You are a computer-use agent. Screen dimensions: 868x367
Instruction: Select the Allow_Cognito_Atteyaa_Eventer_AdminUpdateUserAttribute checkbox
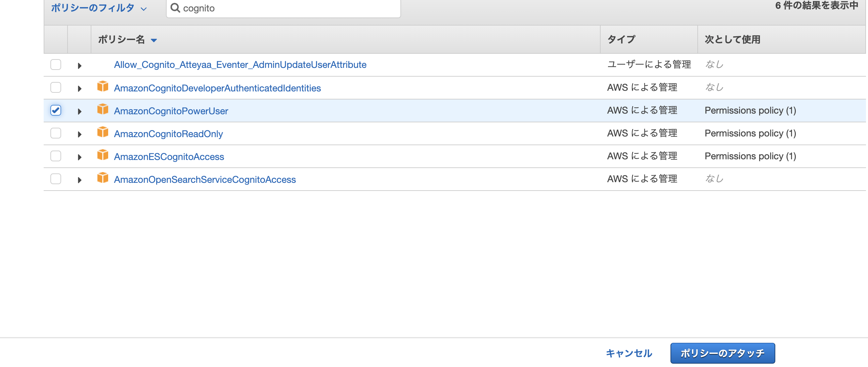point(56,65)
